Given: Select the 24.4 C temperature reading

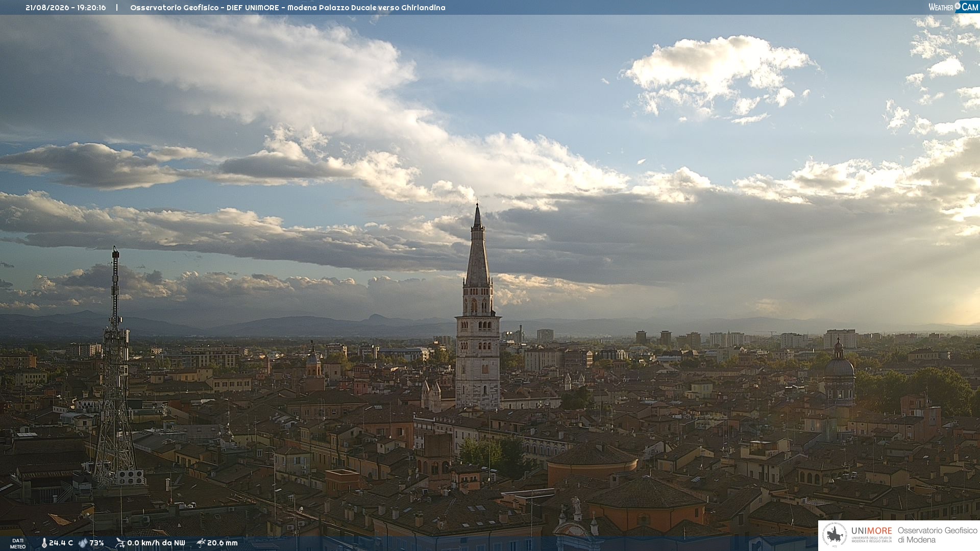Looking at the screenshot, I should pyautogui.click(x=61, y=543).
